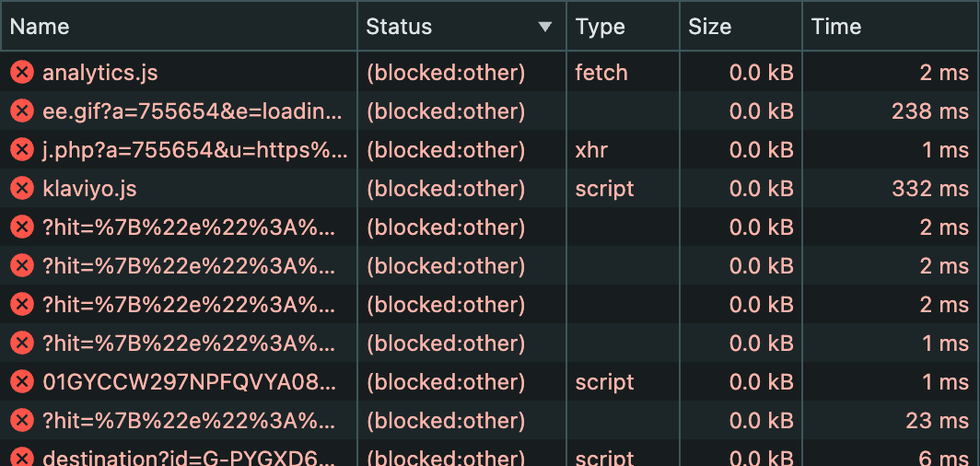Click the red error icon beside klaviyo.js
Screen dimensions: 980x466
pyautogui.click(x=22, y=189)
